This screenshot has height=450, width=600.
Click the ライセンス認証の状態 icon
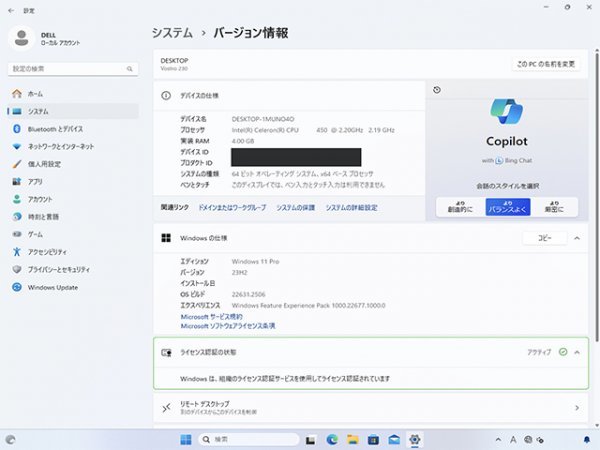(x=166, y=352)
